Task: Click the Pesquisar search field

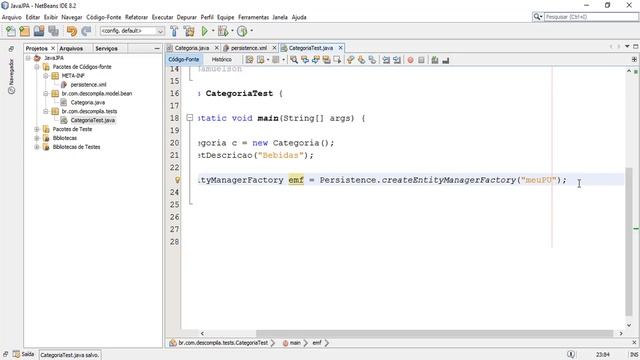Action: [x=591, y=17]
